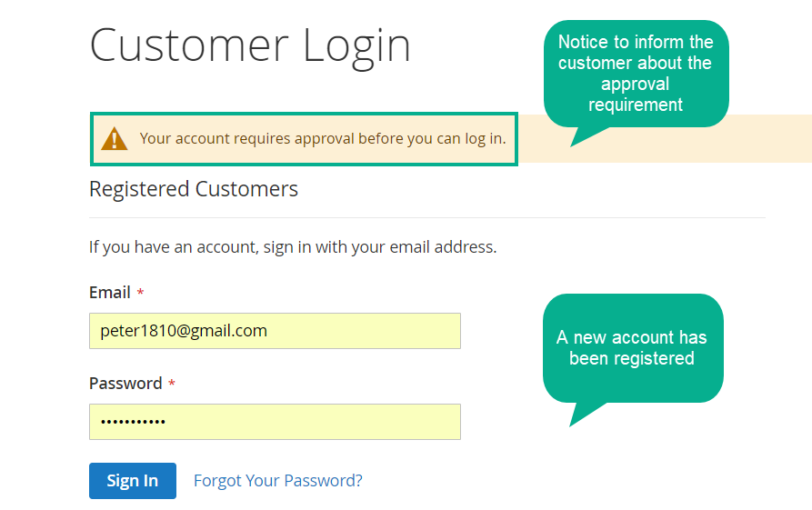
Task: Click the masked password dots
Action: coord(133,422)
